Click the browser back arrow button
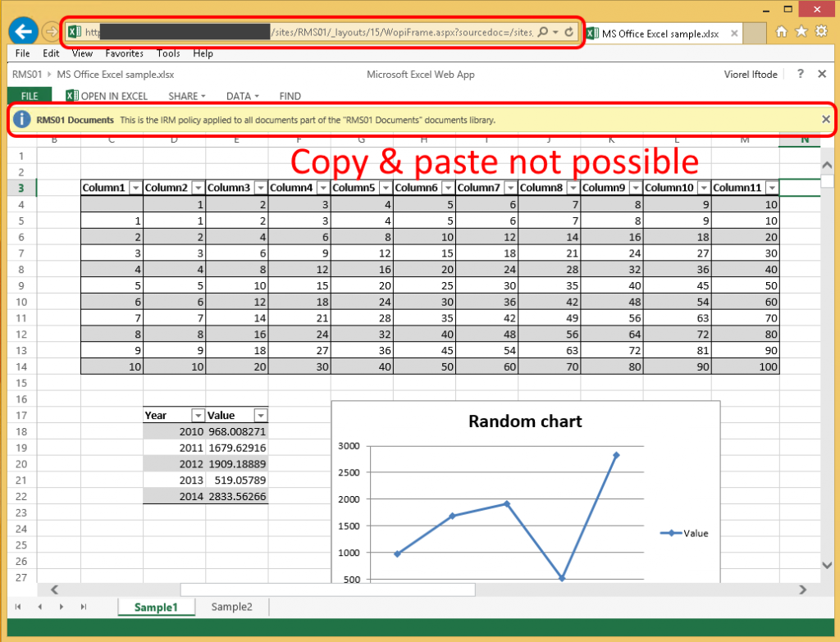Viewport: 840px width, 642px height. [23, 32]
